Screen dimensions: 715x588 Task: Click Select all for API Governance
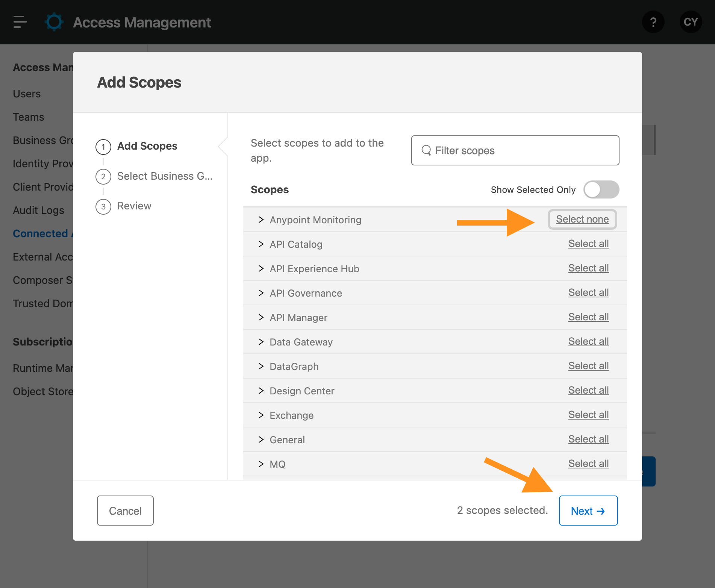click(x=588, y=292)
